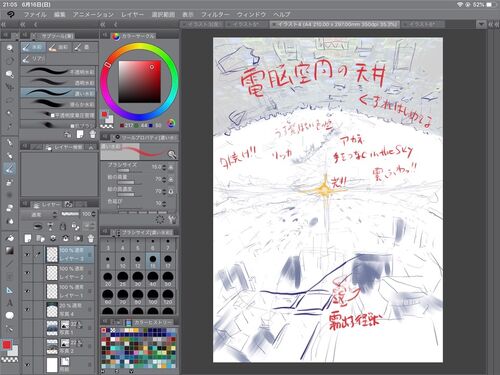The width and height of the screenshot is (500, 375).
Task: Select the magnifier zoom tool
Action: (x=10, y=48)
